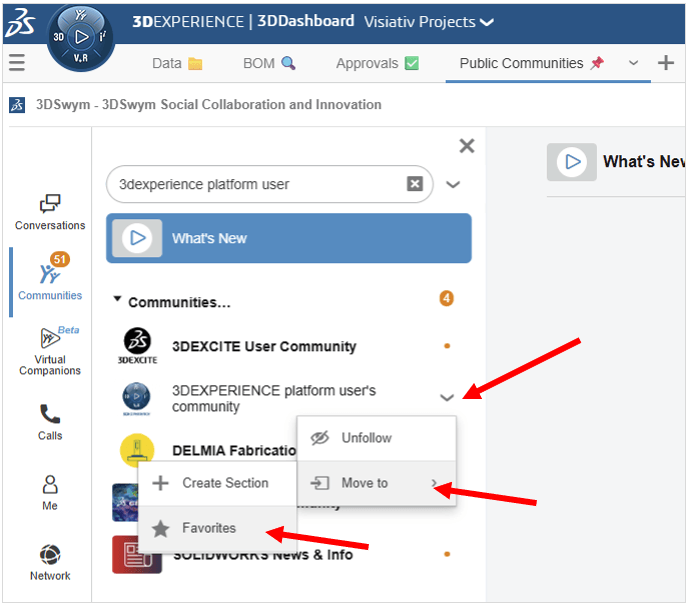Image resolution: width=689 pixels, height=605 pixels.
Task: Open the hamburger menu
Action: pyautogui.click(x=16, y=63)
